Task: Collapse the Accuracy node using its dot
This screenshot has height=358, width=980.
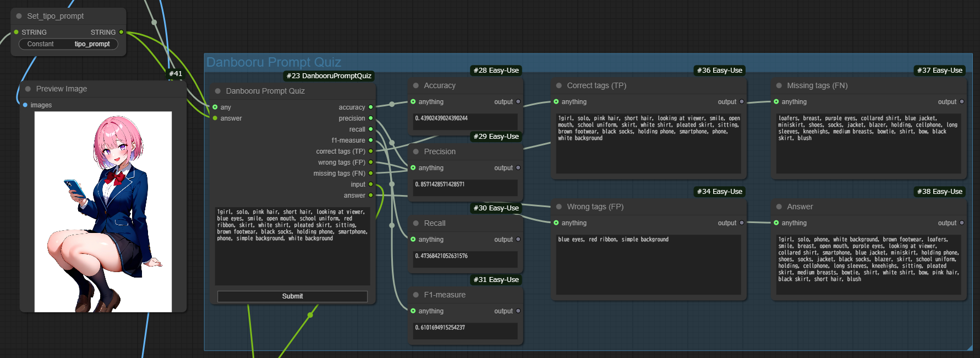Action: coord(416,85)
